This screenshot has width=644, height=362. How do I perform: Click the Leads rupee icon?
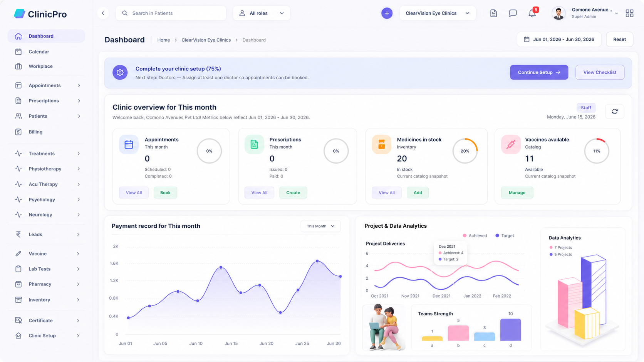click(x=18, y=234)
